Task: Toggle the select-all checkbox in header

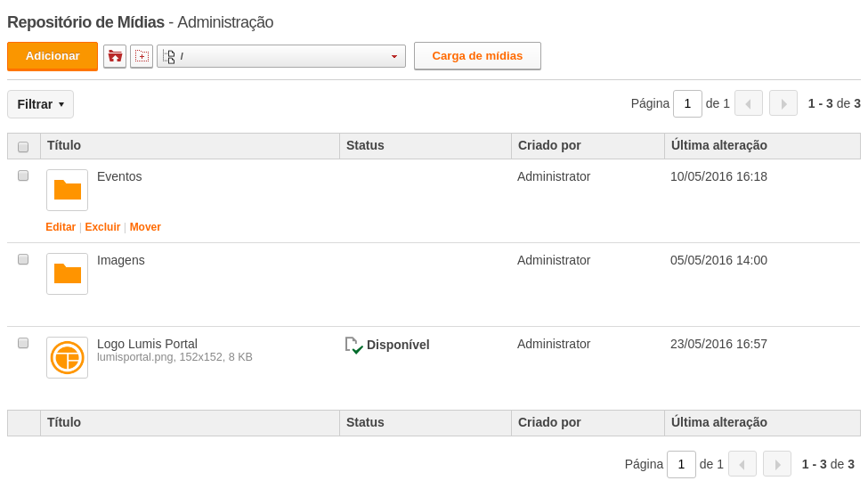Action: click(x=23, y=147)
